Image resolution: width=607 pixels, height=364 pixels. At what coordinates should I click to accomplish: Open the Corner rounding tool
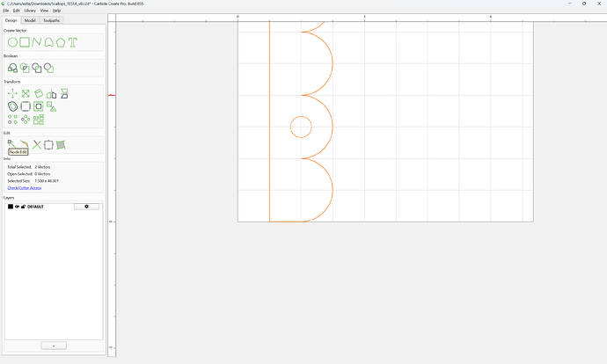(x=26, y=106)
